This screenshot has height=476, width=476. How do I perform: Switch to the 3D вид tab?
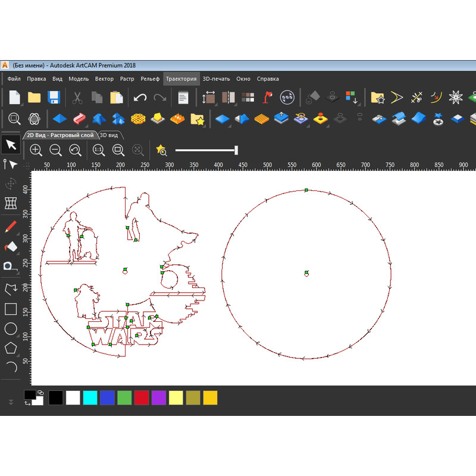coord(110,135)
